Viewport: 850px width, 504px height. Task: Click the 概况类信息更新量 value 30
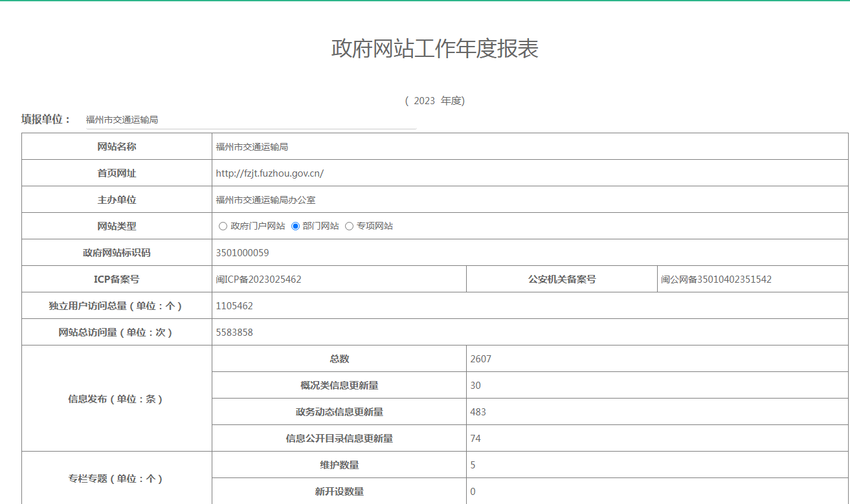[x=476, y=386]
